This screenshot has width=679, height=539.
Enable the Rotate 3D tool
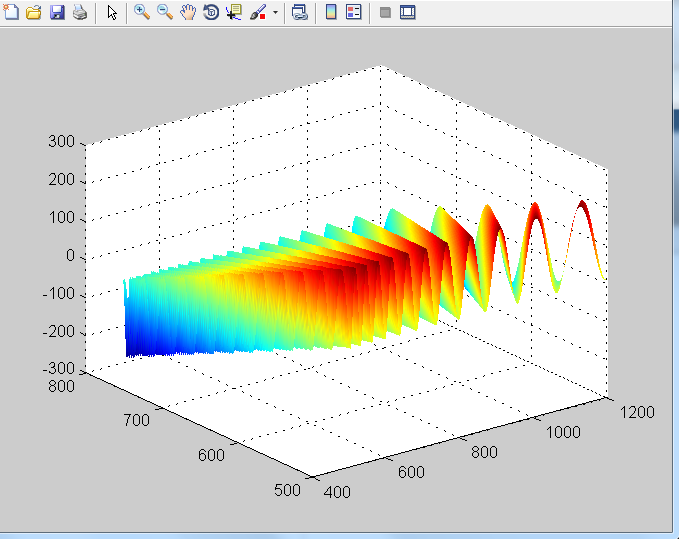click(211, 13)
